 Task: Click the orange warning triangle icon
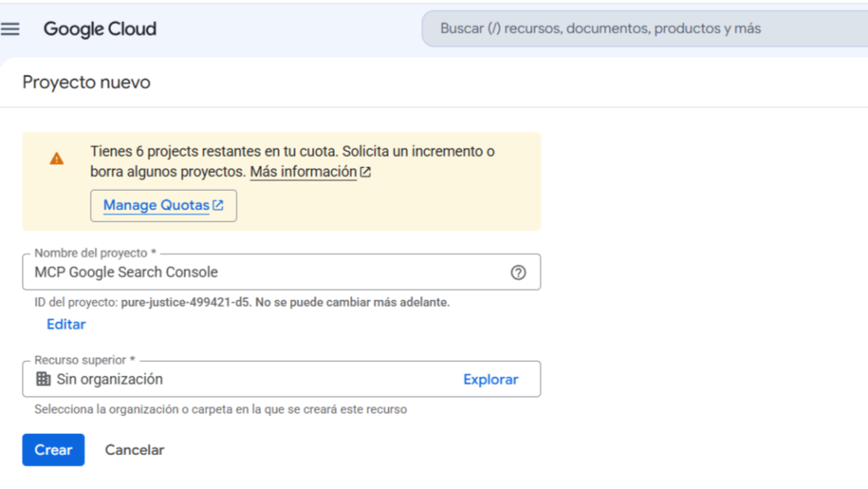tap(57, 158)
